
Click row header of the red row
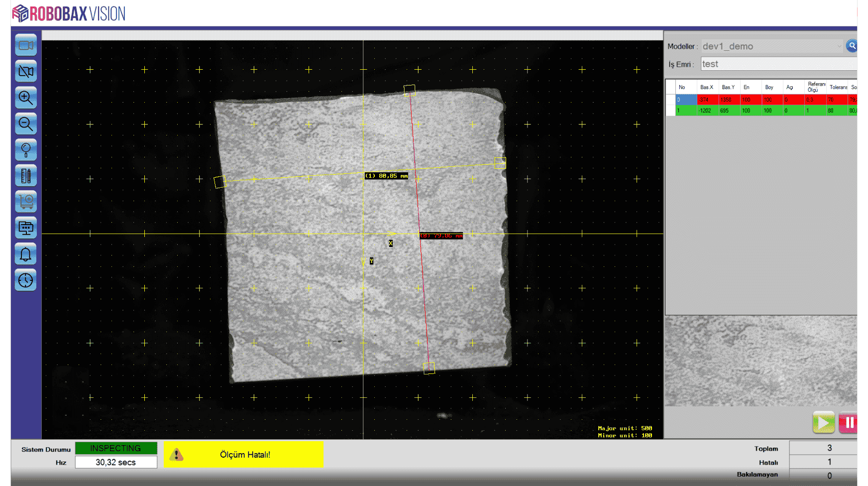coord(670,100)
